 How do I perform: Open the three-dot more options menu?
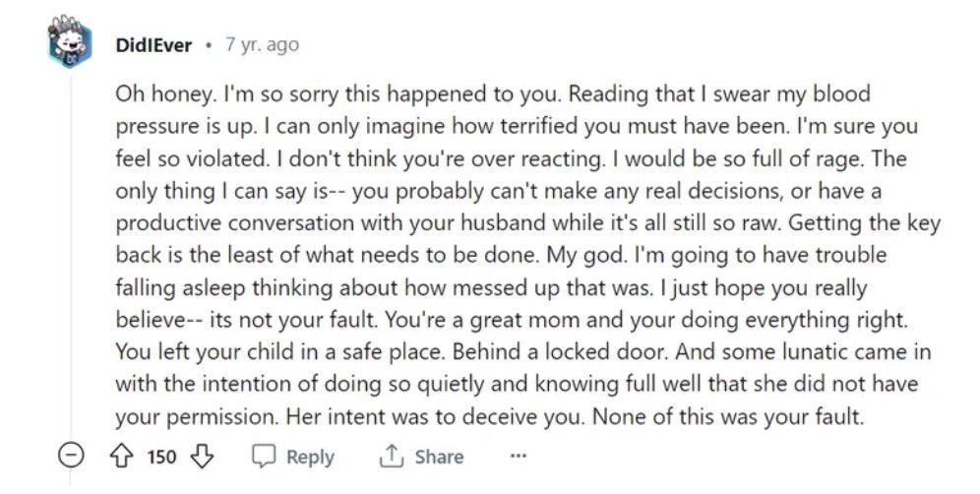point(519,457)
